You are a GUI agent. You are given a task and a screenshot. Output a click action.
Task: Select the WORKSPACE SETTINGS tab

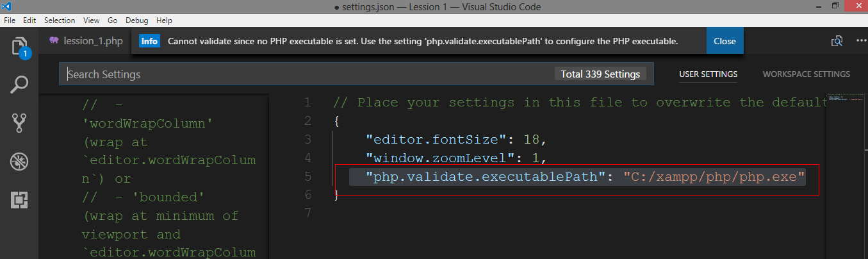[x=807, y=74]
